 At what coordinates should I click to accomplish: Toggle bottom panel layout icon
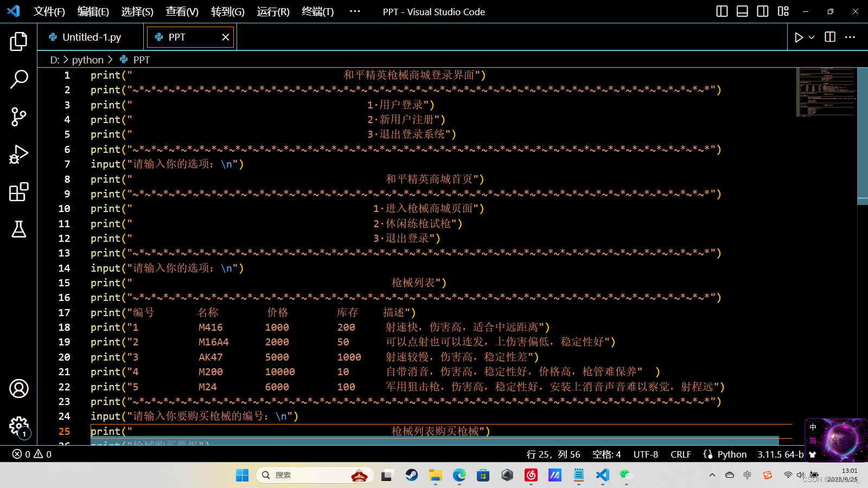point(742,11)
